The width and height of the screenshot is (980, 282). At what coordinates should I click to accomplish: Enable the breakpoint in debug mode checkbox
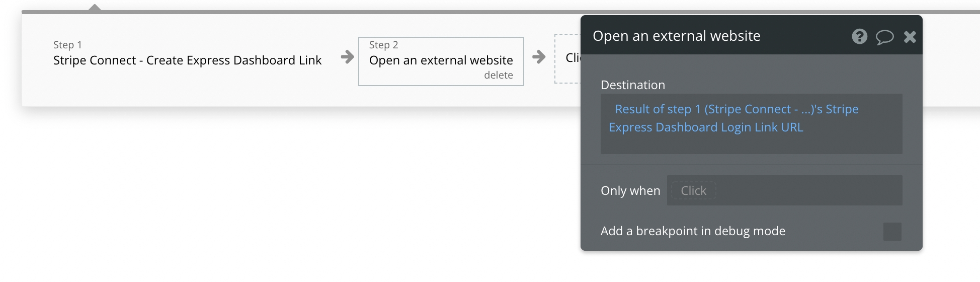tap(892, 232)
